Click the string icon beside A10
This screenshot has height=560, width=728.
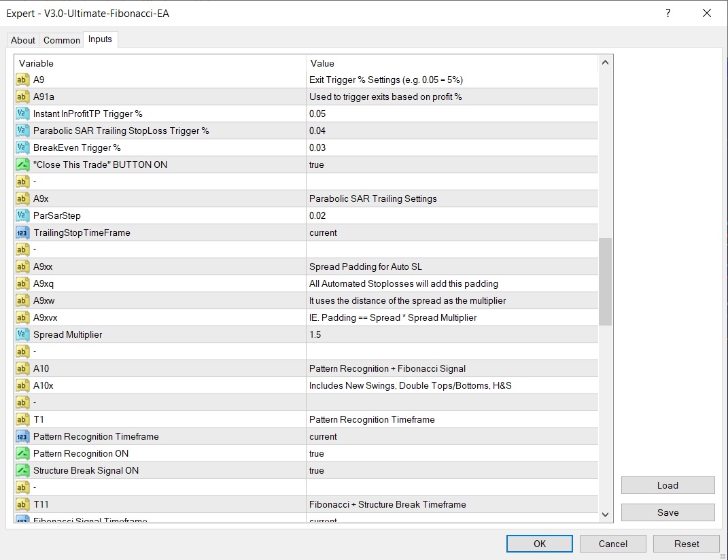click(22, 368)
